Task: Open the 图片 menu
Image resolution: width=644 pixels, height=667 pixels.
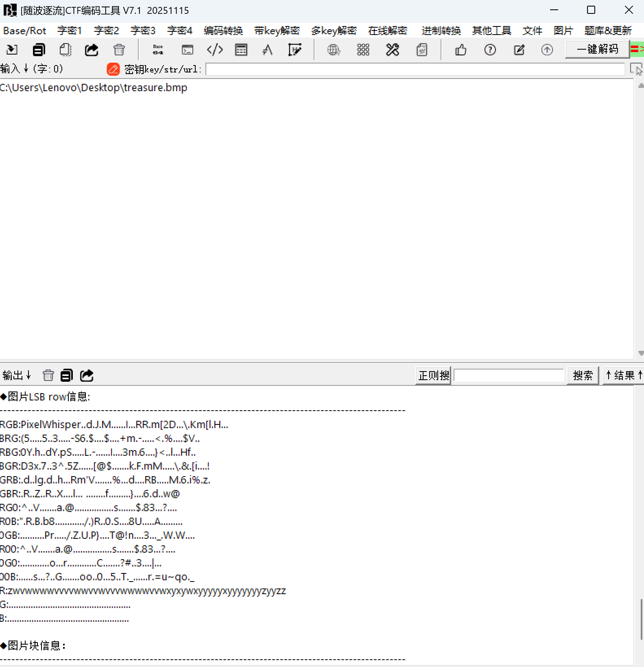Action: pyautogui.click(x=563, y=31)
